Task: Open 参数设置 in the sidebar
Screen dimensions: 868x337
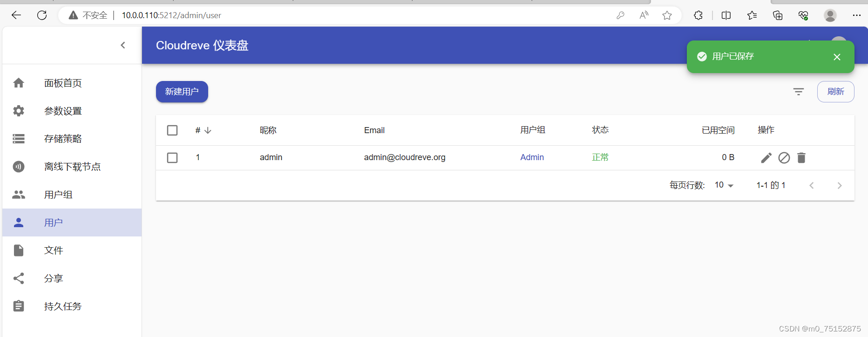Action: 72,111
